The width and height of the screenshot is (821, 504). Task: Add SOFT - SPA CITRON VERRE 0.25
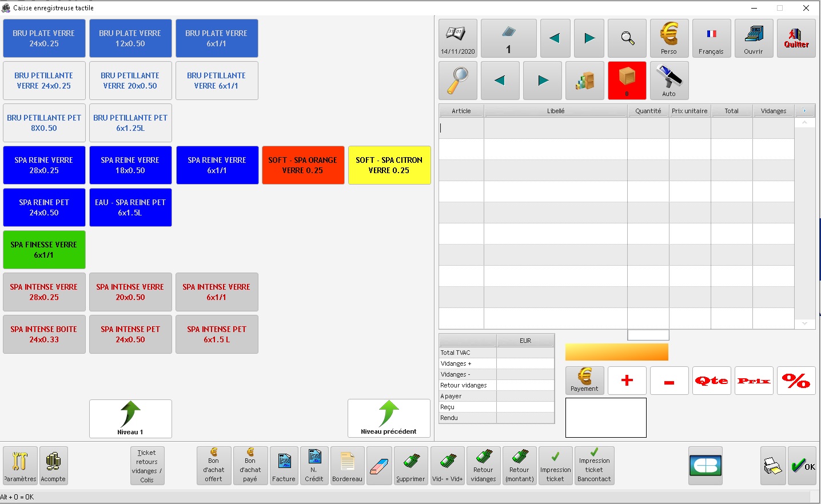[389, 165]
